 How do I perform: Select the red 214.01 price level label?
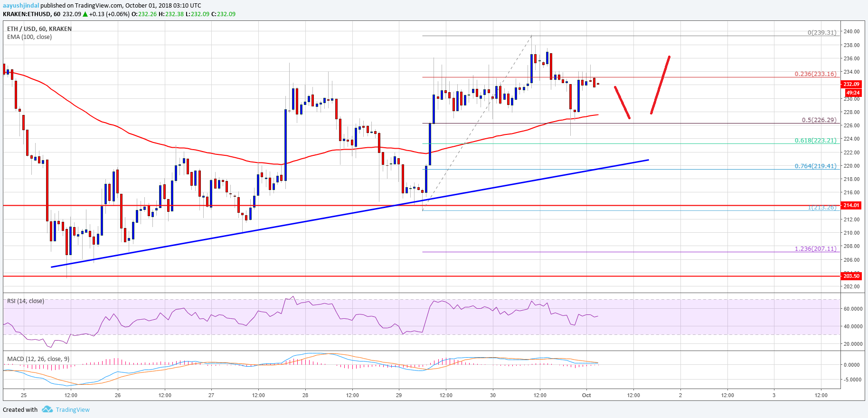(851, 205)
